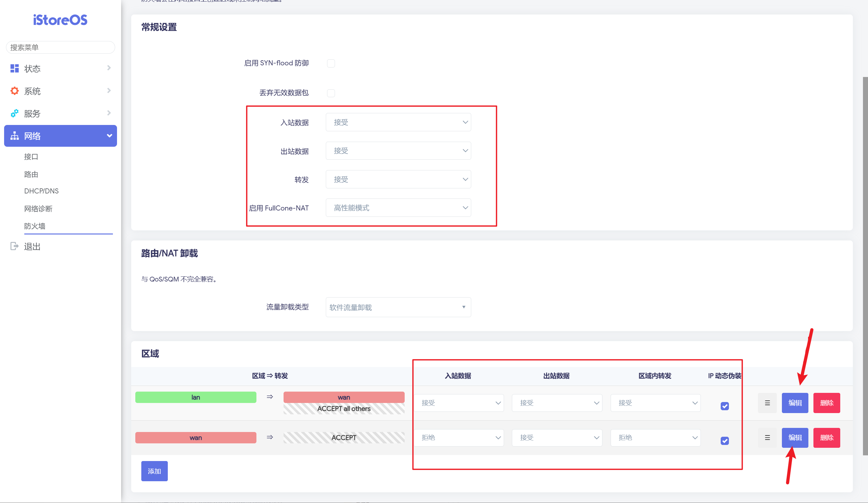Click the green lan zone color label
Screen dimensions: 868x503
coord(196,397)
